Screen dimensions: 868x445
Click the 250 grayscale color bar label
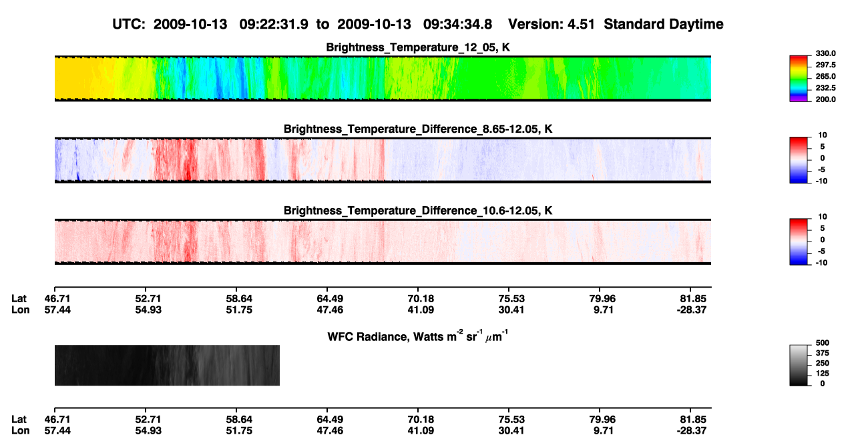coord(823,364)
